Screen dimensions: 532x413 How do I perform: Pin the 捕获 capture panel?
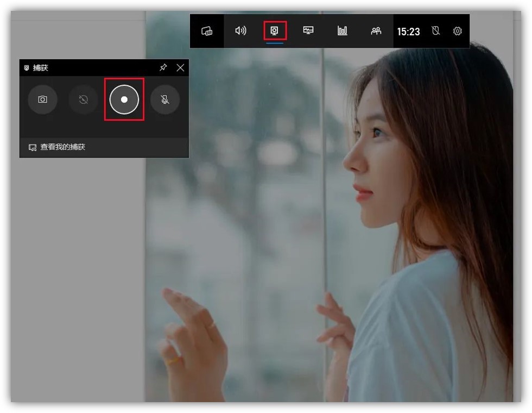tap(163, 67)
